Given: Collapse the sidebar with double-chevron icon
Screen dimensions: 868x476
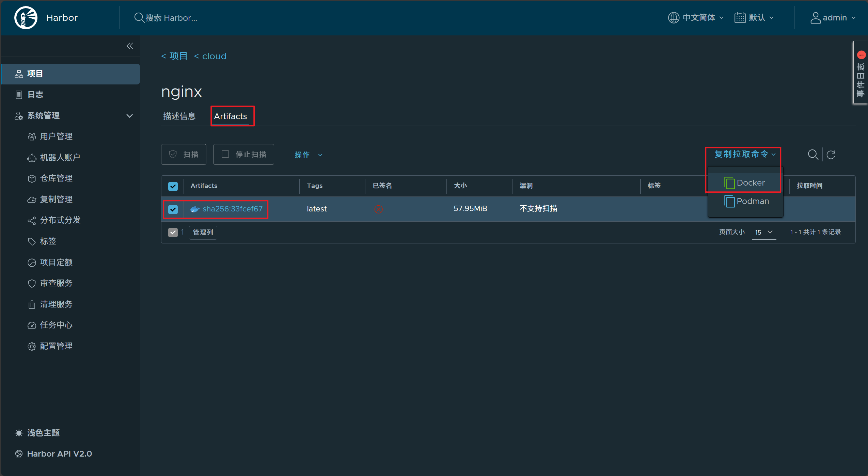Looking at the screenshot, I should (130, 46).
